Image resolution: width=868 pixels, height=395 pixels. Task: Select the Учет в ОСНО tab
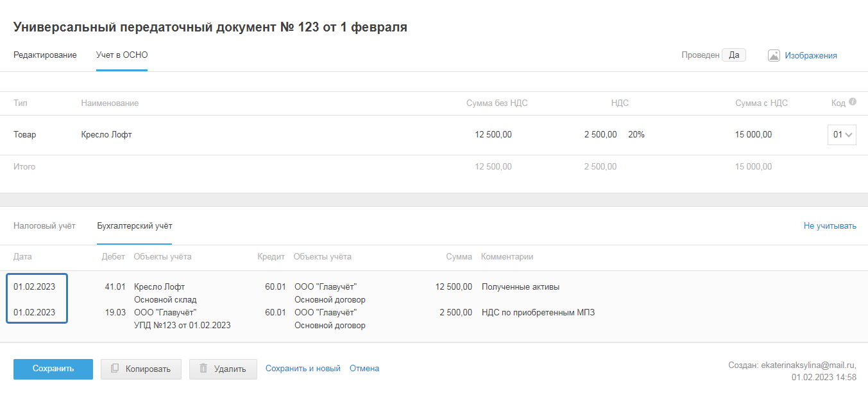(x=122, y=55)
